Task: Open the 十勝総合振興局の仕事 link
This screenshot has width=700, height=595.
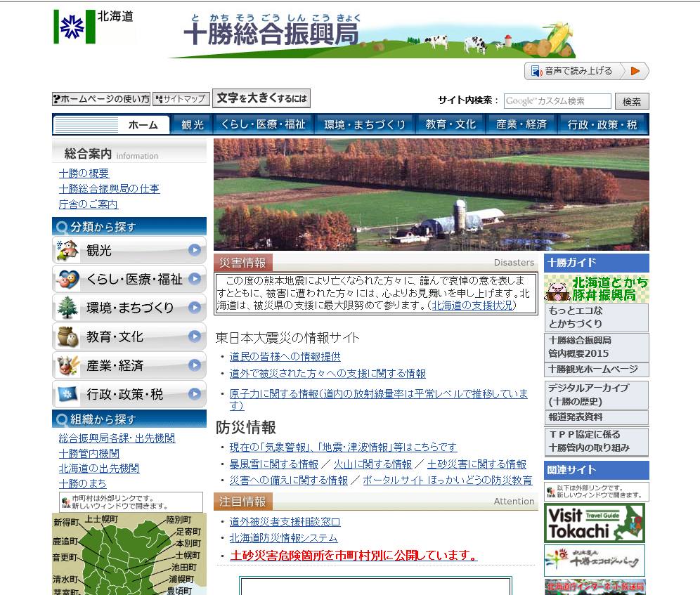Action: pos(109,189)
